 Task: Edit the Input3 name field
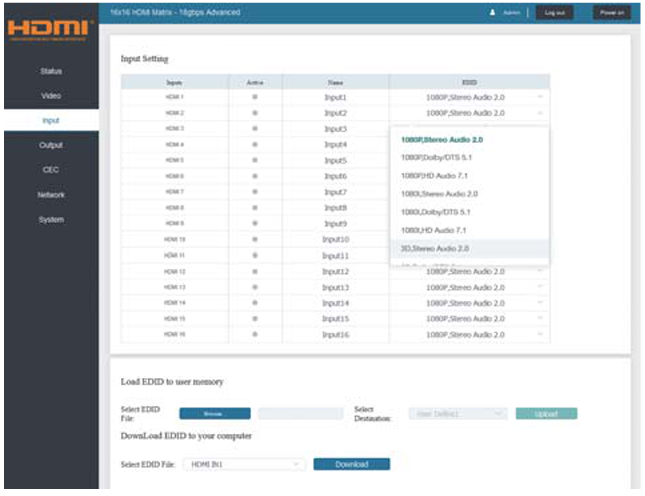(x=336, y=129)
